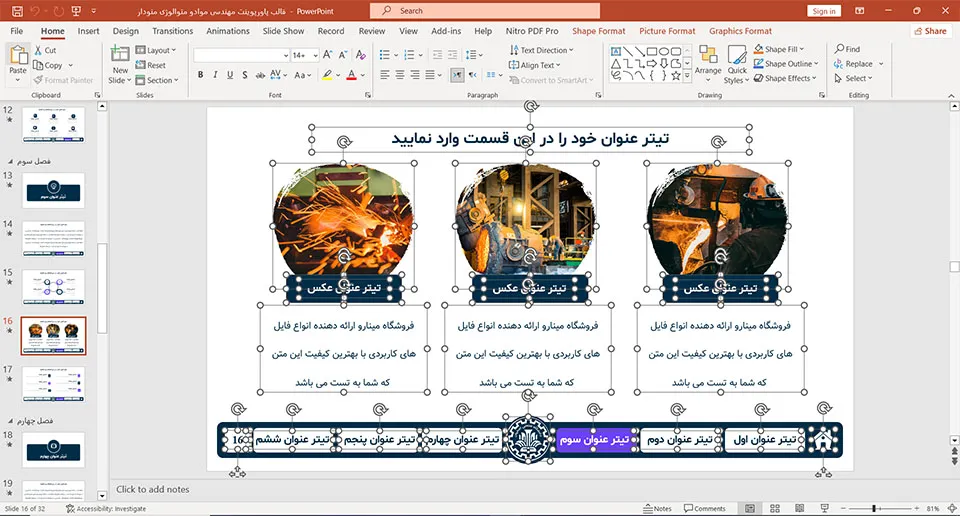
Task: Open the File menu
Action: pos(17,31)
